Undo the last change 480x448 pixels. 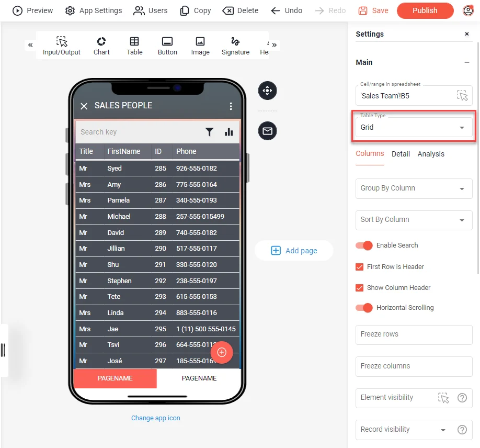(x=286, y=10)
